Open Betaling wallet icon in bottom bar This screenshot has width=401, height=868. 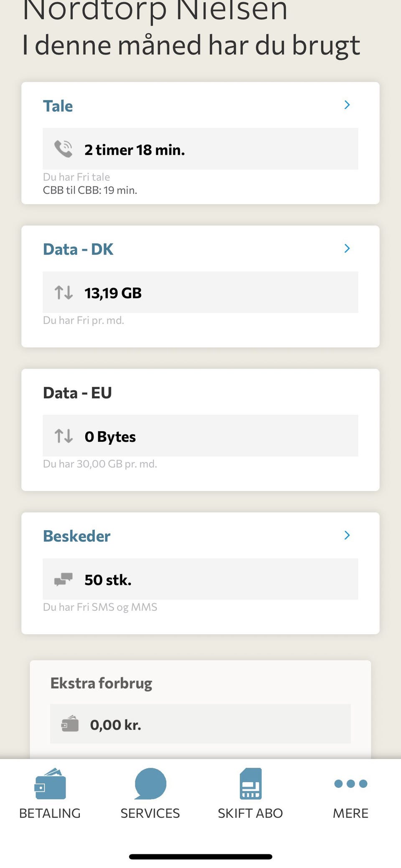click(x=50, y=783)
